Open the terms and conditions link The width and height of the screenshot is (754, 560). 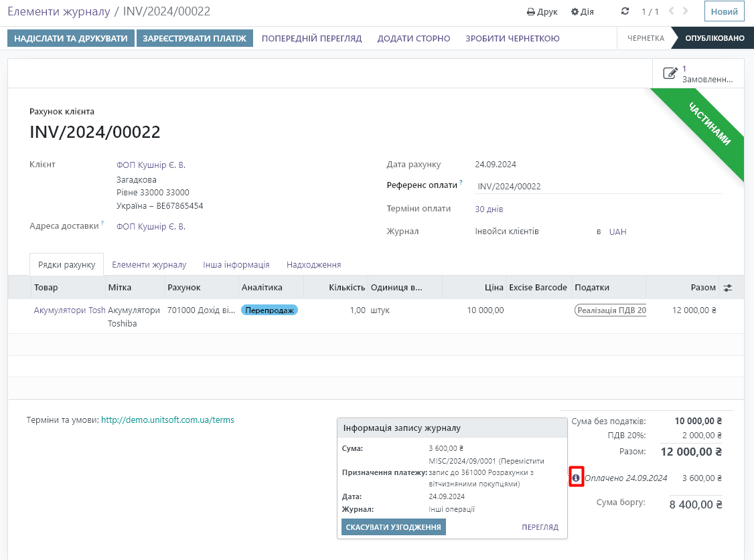click(167, 420)
